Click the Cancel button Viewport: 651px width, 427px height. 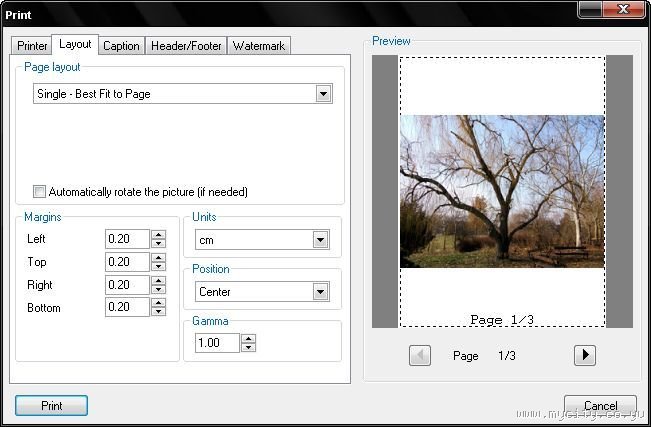tap(600, 405)
